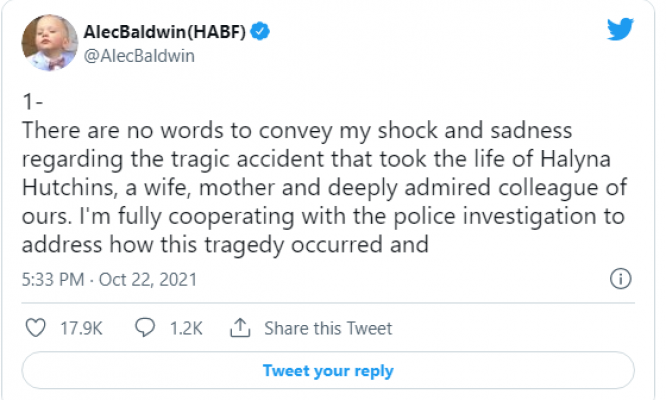Like the tweet with the heart icon

click(x=35, y=328)
